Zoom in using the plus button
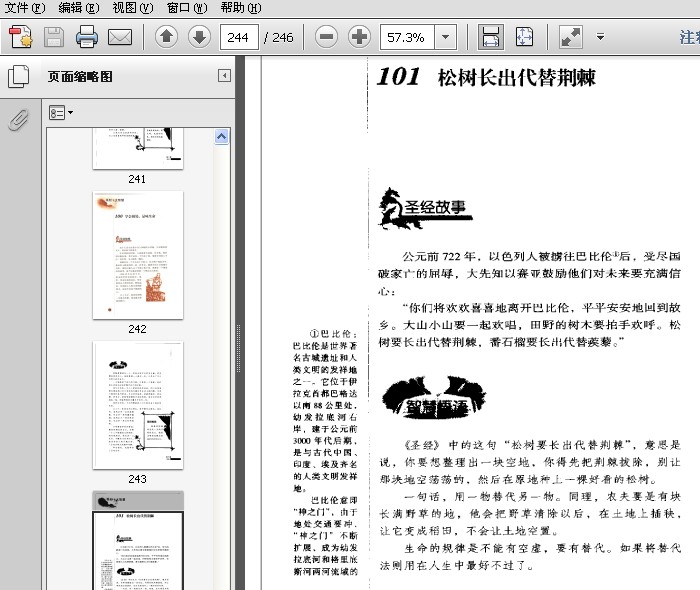The width and height of the screenshot is (700, 590). pos(358,38)
